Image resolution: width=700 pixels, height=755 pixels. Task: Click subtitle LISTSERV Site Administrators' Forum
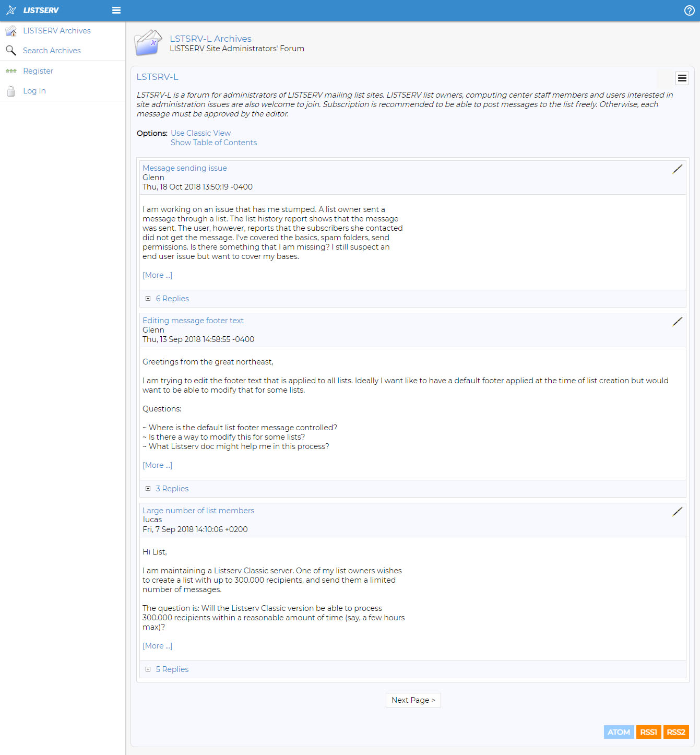[237, 49]
